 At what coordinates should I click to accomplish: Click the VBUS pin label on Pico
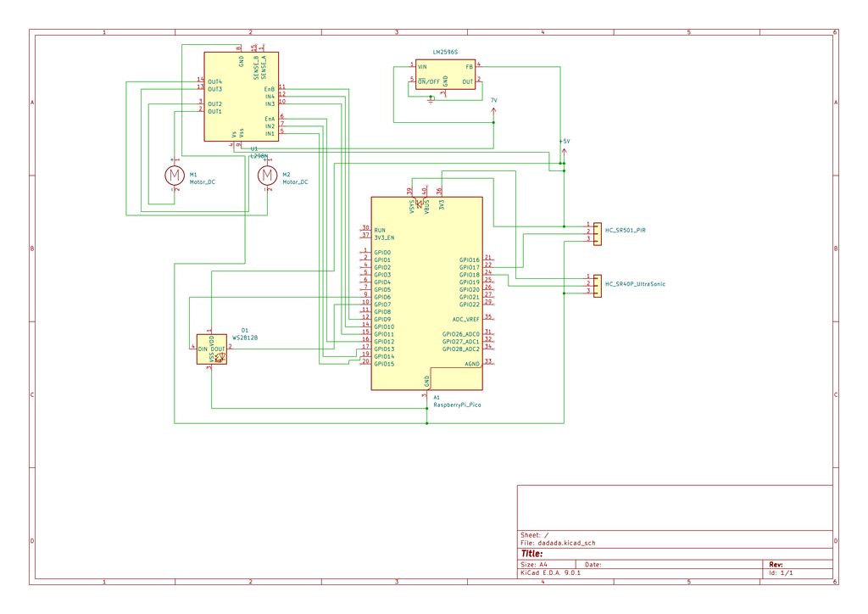[427, 207]
